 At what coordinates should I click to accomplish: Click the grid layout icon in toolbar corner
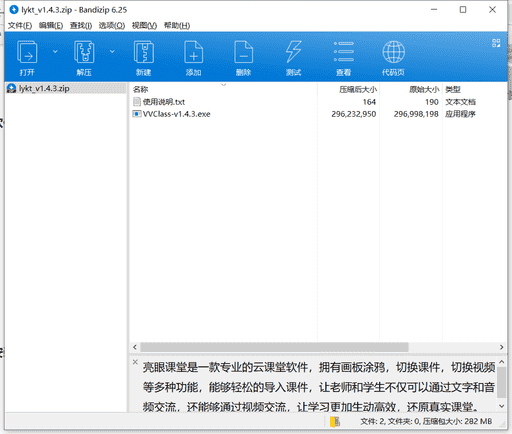click(x=496, y=43)
